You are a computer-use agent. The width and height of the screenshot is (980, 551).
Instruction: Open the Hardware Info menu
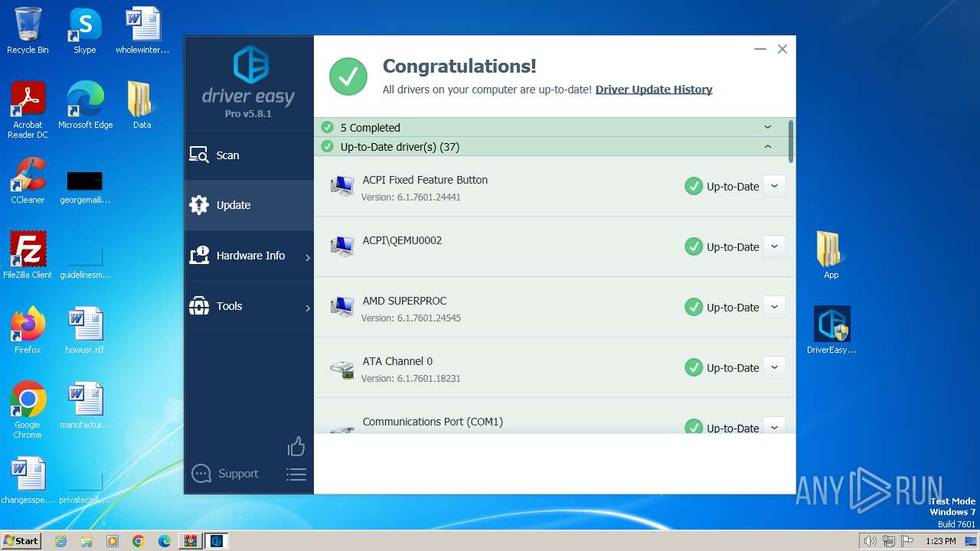pyautogui.click(x=249, y=256)
